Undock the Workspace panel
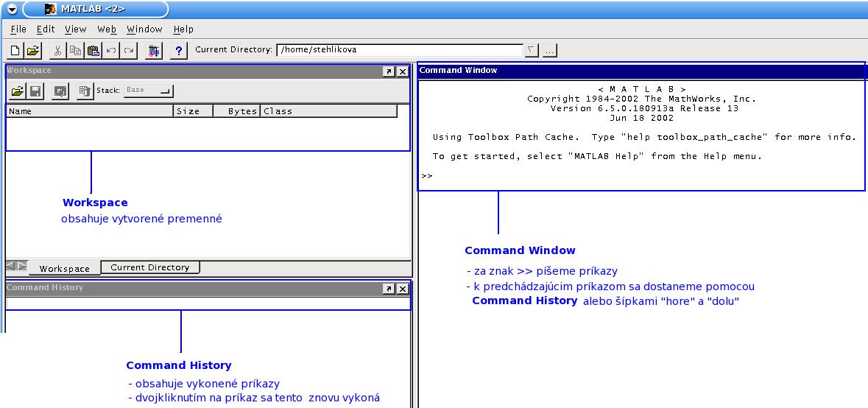The width and height of the screenshot is (868, 408). [388, 71]
